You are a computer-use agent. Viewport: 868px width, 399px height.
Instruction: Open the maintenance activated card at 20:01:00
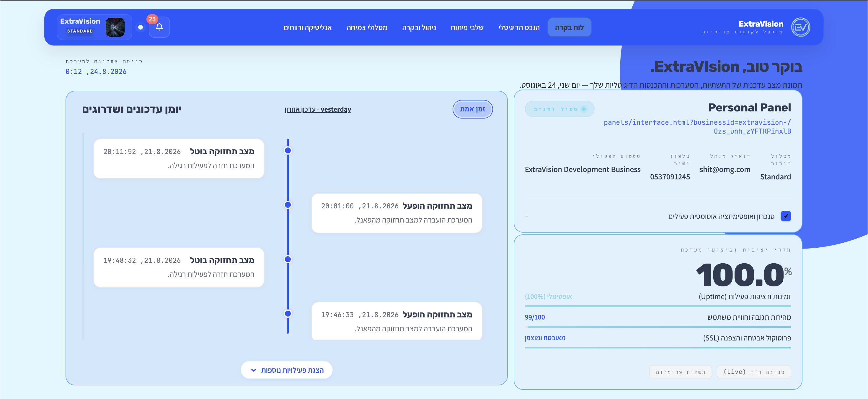pyautogui.click(x=397, y=213)
